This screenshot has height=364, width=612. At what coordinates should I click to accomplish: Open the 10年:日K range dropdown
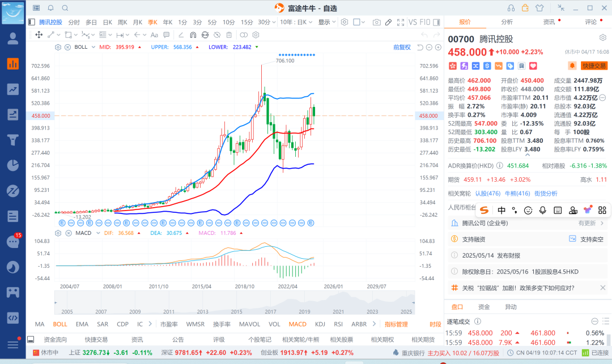(x=296, y=22)
